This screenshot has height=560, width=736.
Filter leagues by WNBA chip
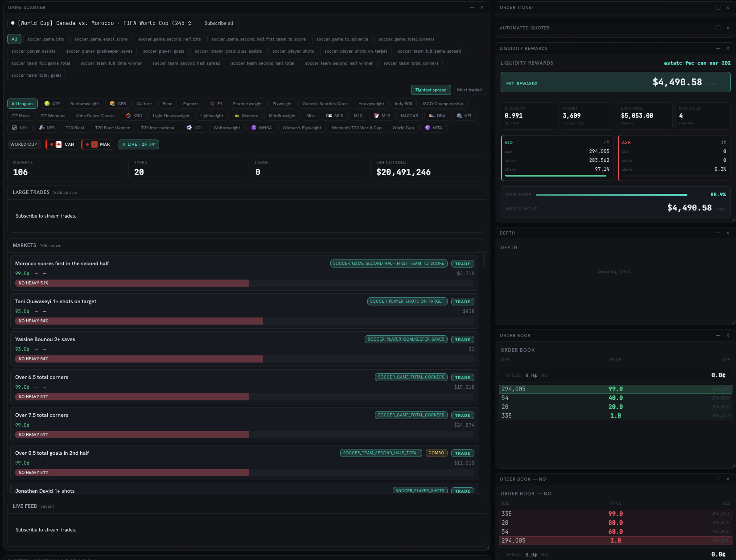click(261, 128)
